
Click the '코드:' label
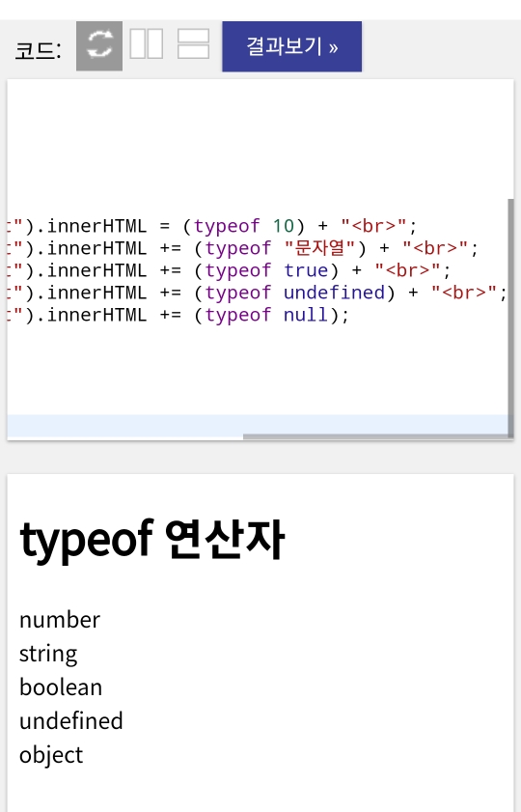(39, 51)
